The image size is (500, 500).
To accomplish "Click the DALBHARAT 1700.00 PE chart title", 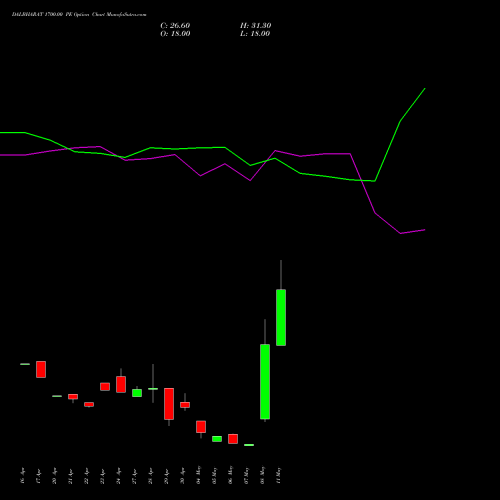I will 79,15.
